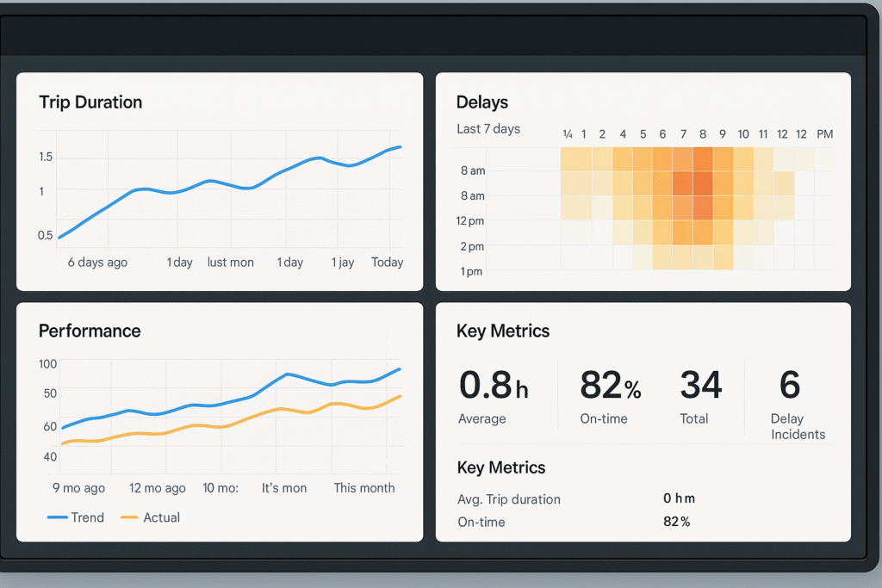This screenshot has width=882, height=588.
Task: Click the PM column header in Delays
Action: 824,134
